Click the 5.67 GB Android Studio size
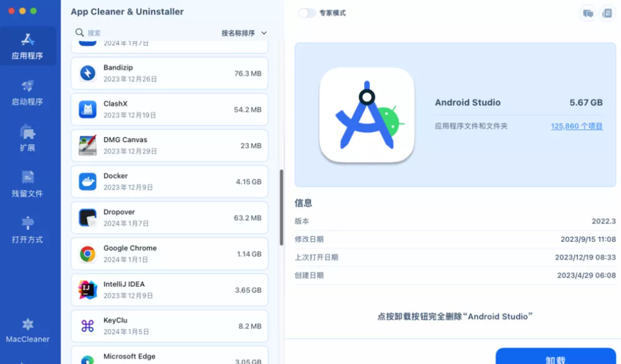This screenshot has height=364, width=621. (x=586, y=103)
